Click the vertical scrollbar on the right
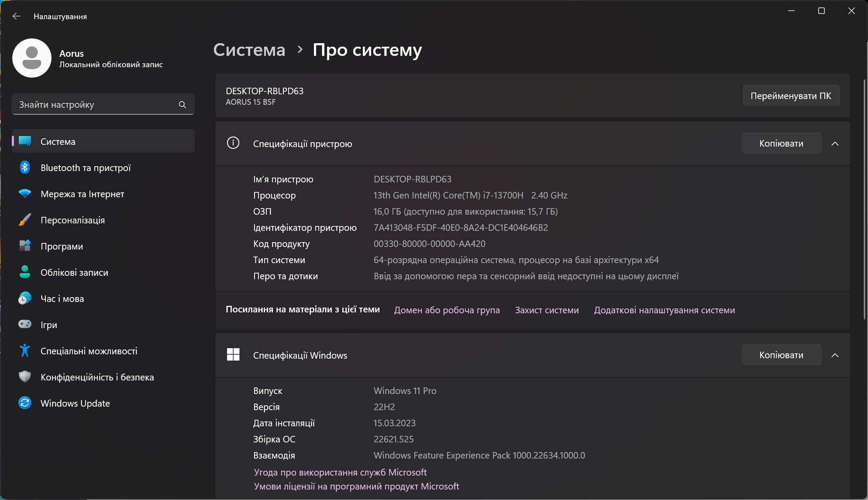 click(864, 199)
